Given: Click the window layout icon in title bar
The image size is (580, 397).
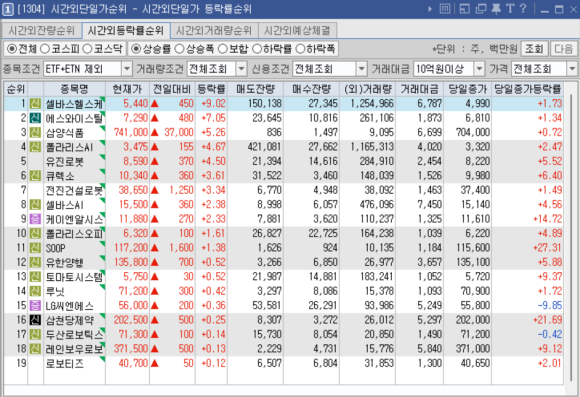Looking at the screenshot, I should (x=465, y=9).
